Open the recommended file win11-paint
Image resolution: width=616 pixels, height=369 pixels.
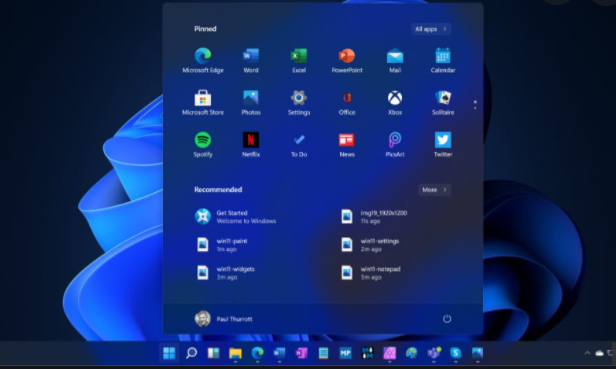click(x=221, y=244)
